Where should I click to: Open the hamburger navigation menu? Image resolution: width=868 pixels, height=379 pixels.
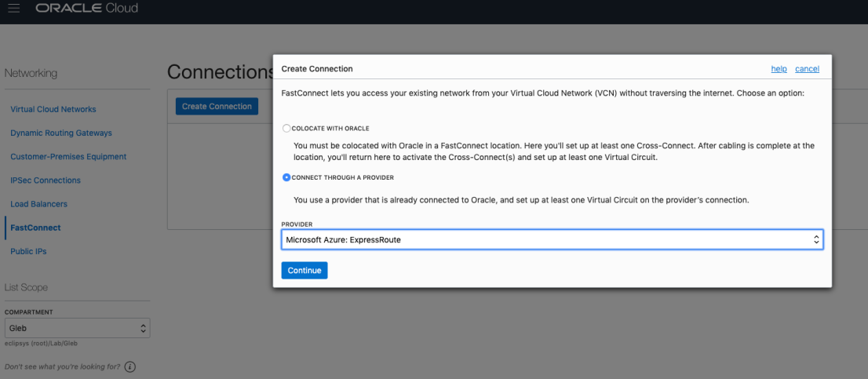13,8
